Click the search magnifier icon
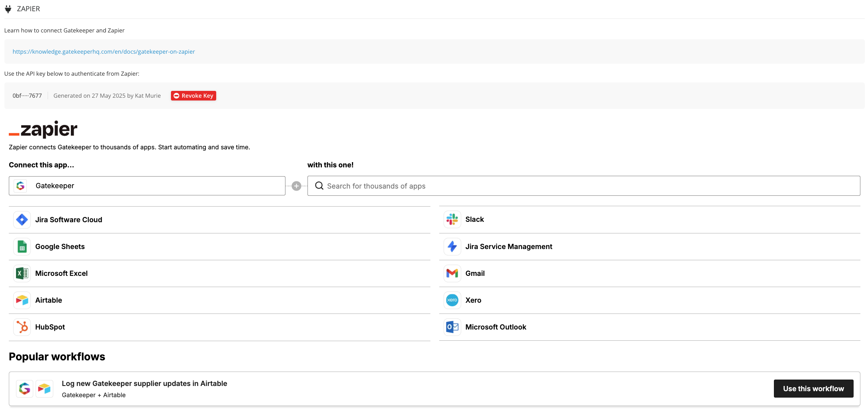Viewport: 868px width, 410px height. (319, 186)
